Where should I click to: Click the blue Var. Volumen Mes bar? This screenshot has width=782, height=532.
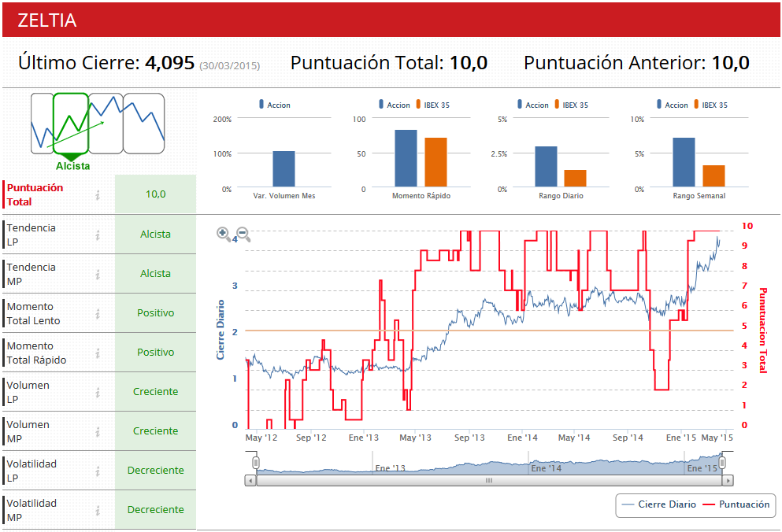284,169
